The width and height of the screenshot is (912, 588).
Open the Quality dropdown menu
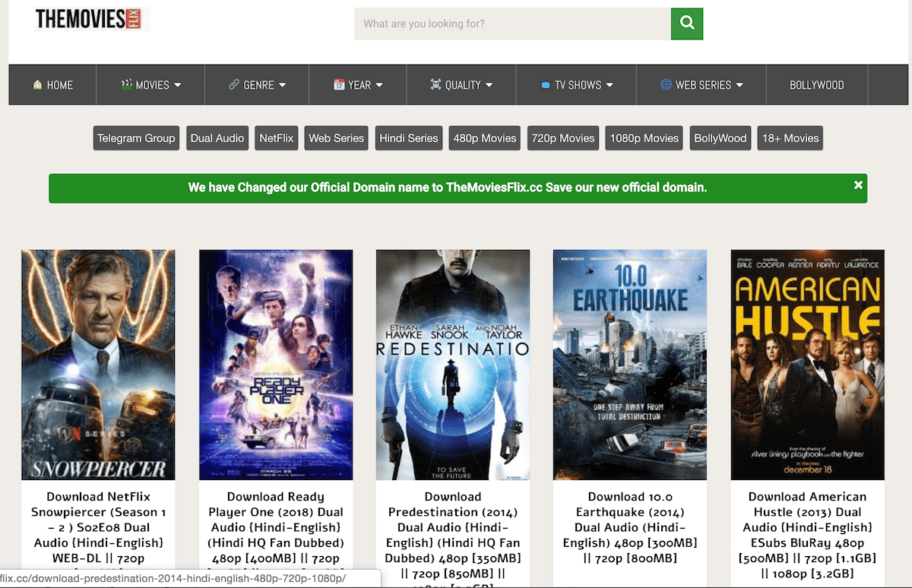pos(461,85)
